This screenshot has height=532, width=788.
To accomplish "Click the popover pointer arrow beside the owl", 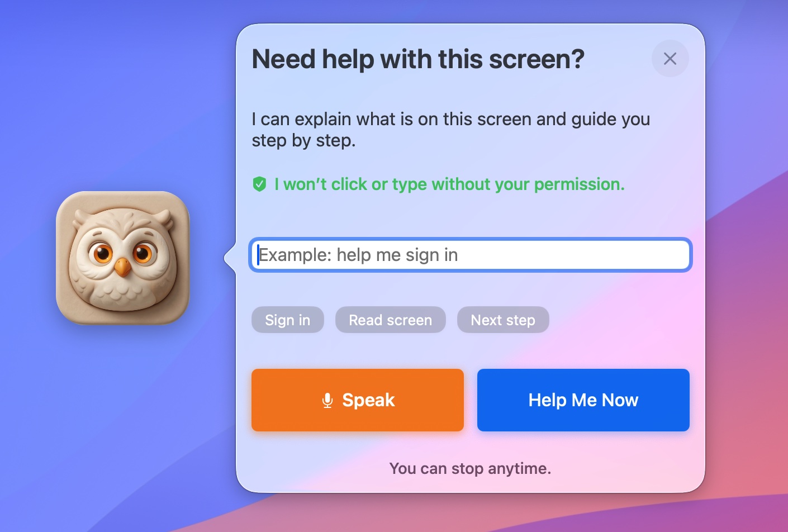I will [230, 258].
